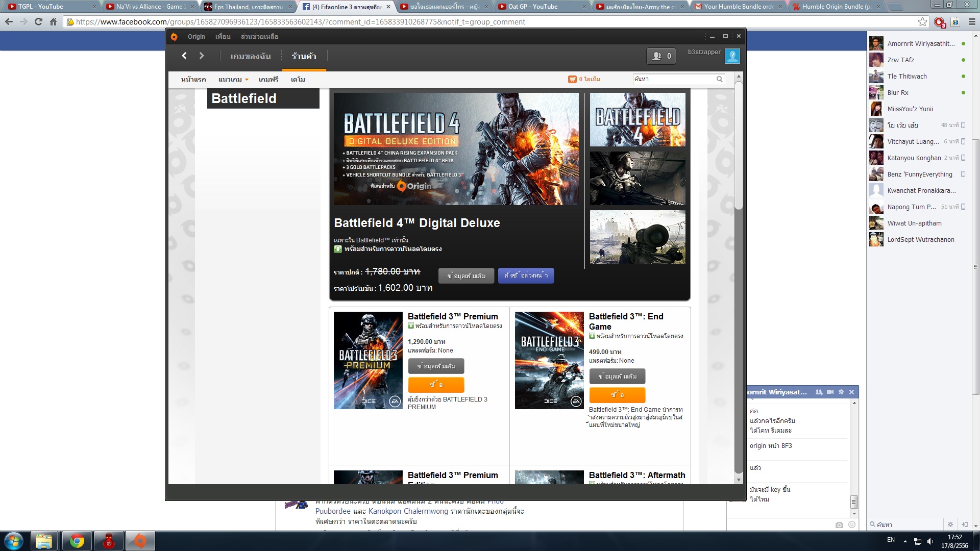
Task: Show hidden system tray icons
Action: (905, 541)
